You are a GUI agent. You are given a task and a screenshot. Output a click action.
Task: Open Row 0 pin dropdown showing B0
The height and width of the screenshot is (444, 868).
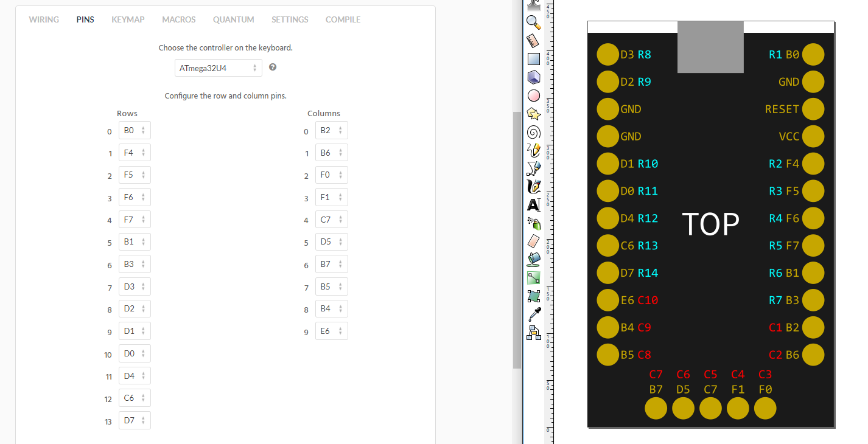135,130
